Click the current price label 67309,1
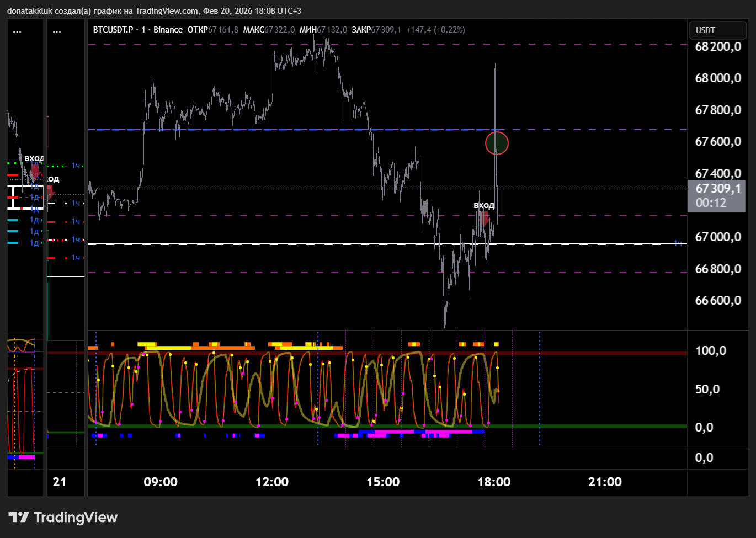 pyautogui.click(x=717, y=189)
